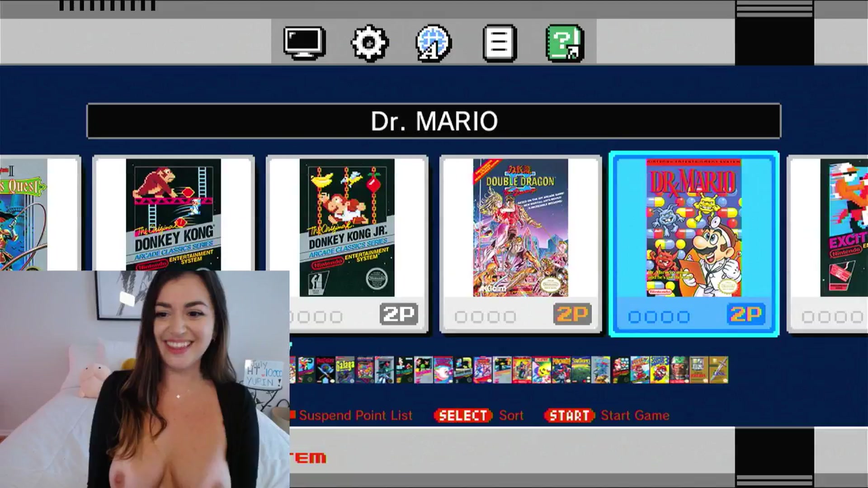Jump to Super Mario Bros. 3 in the thumbnail strip

[660, 370]
